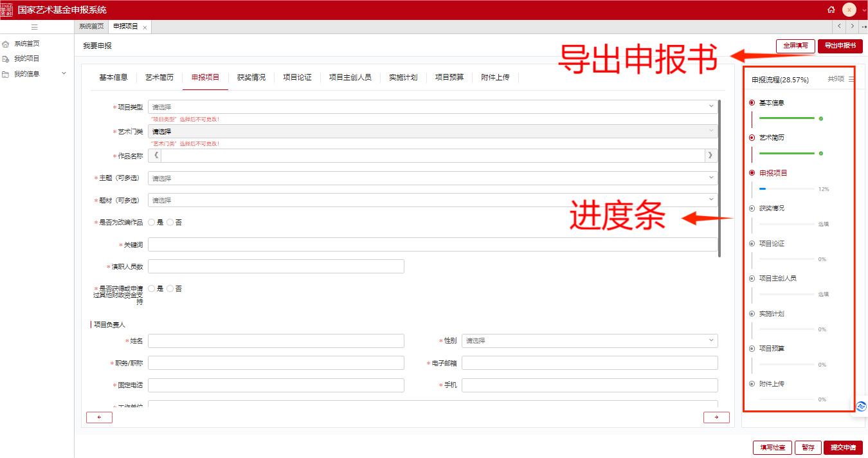Switch to the 项目预算 tab
The image size is (868, 458).
(449, 77)
